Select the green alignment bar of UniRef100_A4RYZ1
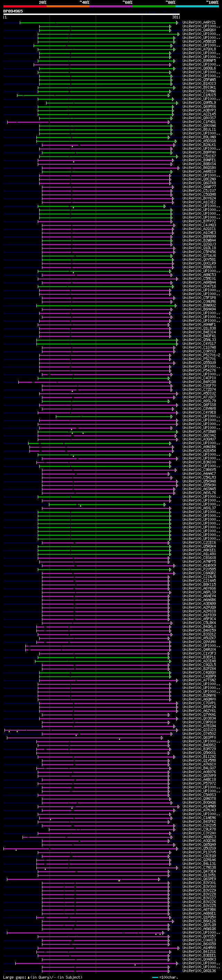 99,23
